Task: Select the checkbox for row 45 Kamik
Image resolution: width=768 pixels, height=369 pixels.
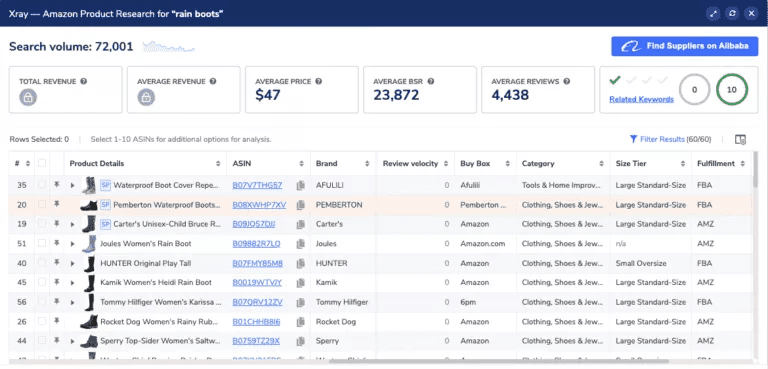Action: click(x=42, y=282)
